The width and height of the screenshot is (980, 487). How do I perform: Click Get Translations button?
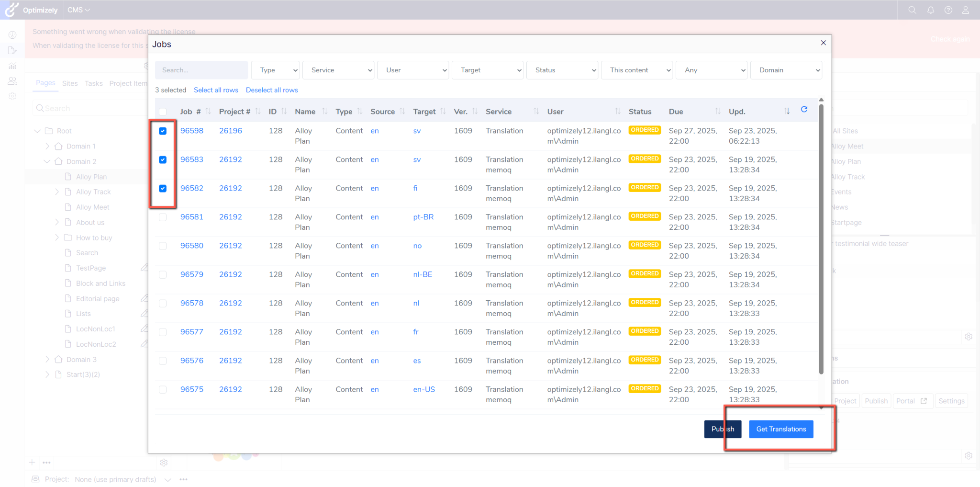781,429
